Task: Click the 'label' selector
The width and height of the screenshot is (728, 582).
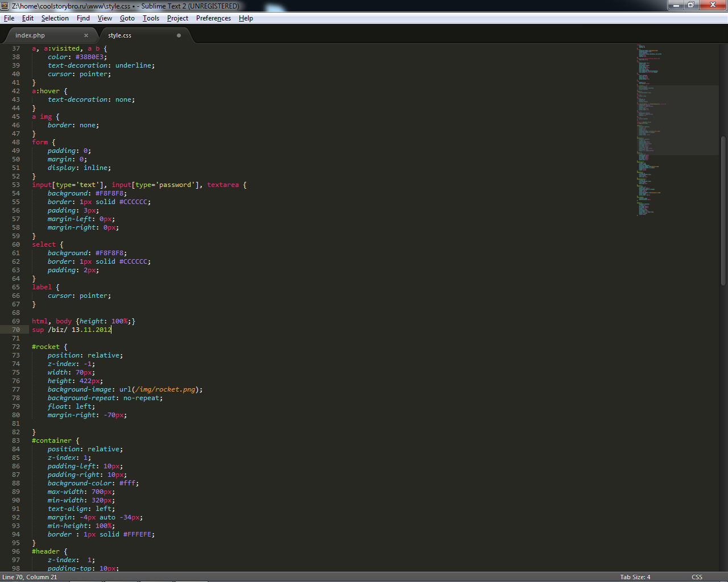Action: [42, 287]
